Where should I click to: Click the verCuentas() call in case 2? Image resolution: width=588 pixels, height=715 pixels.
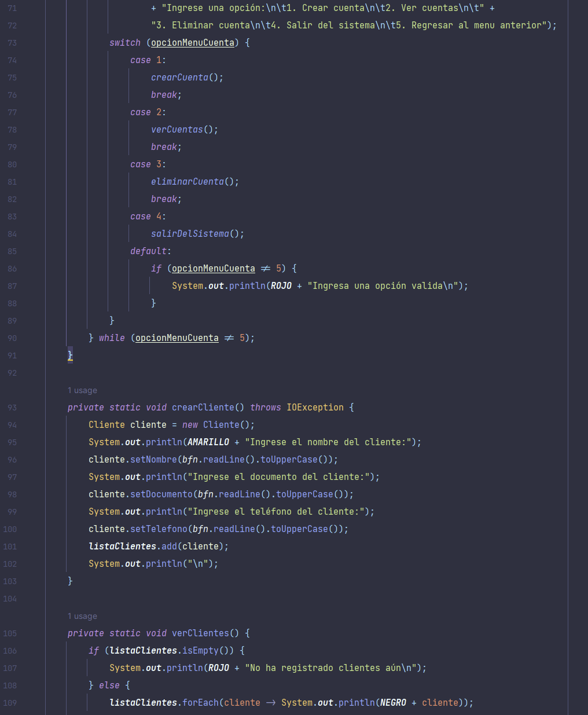pos(185,130)
